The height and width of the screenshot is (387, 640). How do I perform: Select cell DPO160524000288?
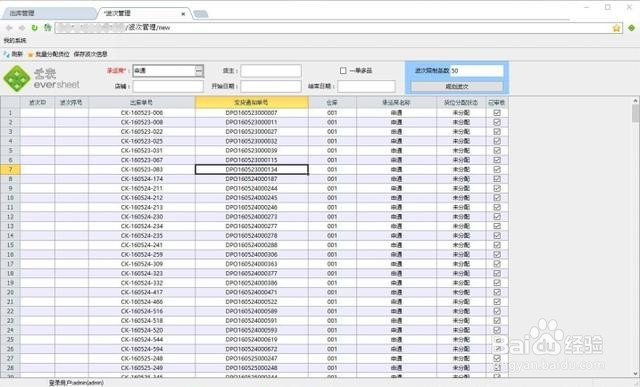tap(251, 245)
